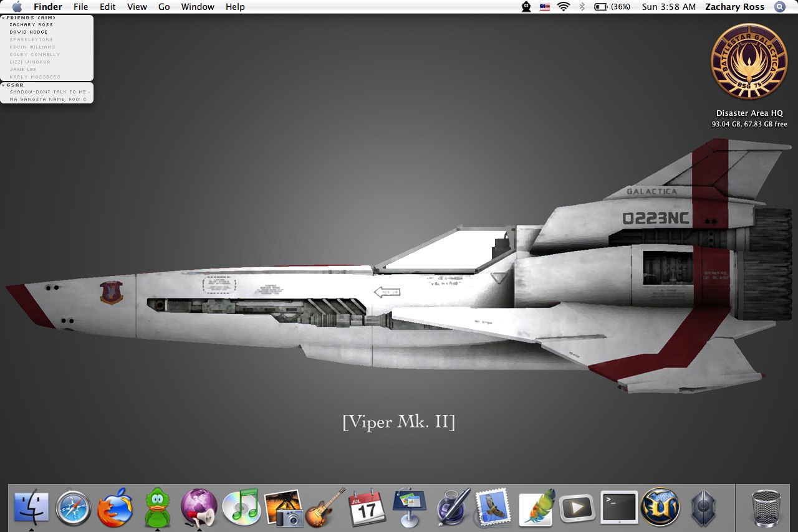Screen dimensions: 798x532
Task: Open the Trash in the dock
Action: coord(766,507)
